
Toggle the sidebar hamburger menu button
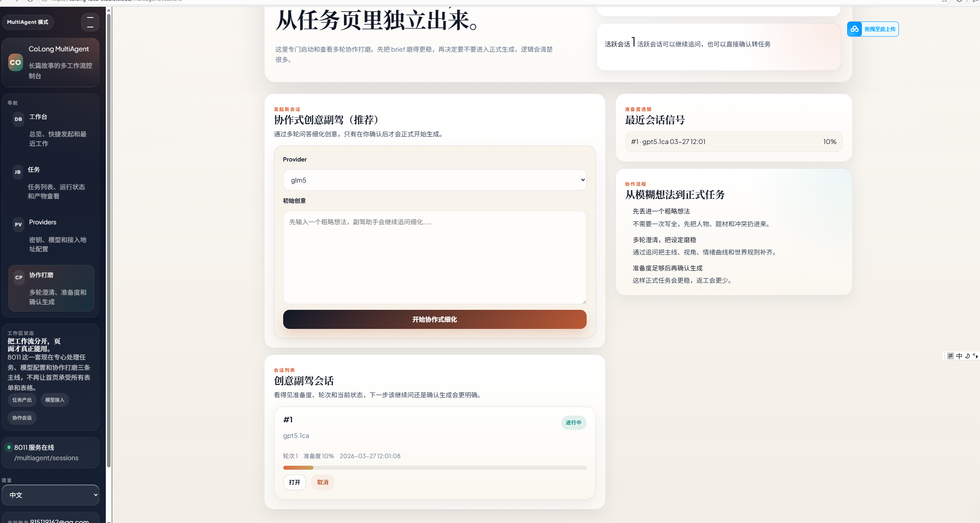(x=90, y=22)
